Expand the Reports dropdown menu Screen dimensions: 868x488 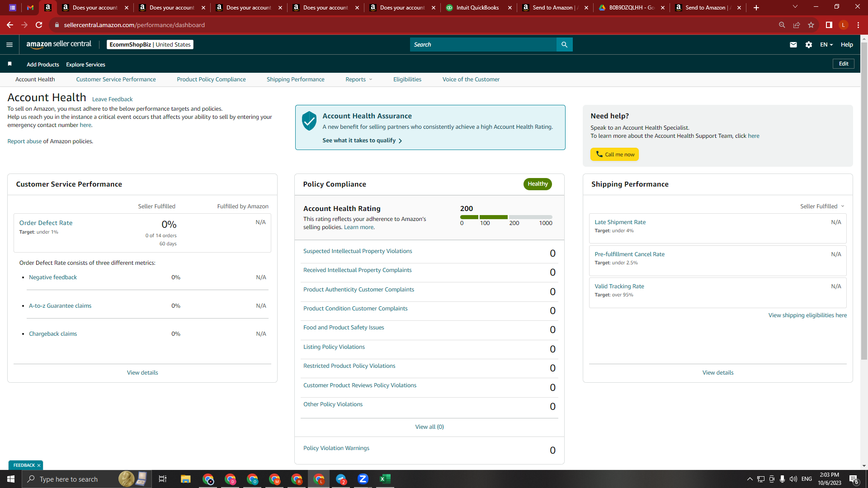(x=359, y=80)
